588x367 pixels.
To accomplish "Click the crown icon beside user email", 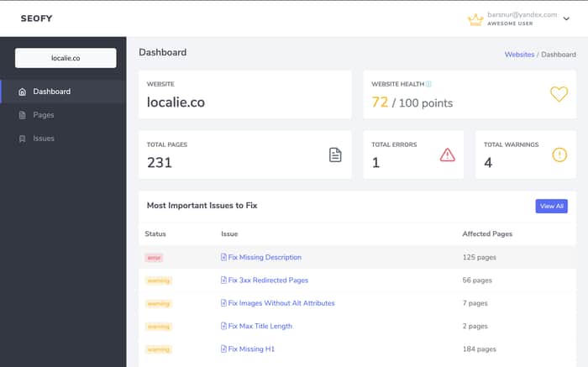I will pyautogui.click(x=475, y=19).
